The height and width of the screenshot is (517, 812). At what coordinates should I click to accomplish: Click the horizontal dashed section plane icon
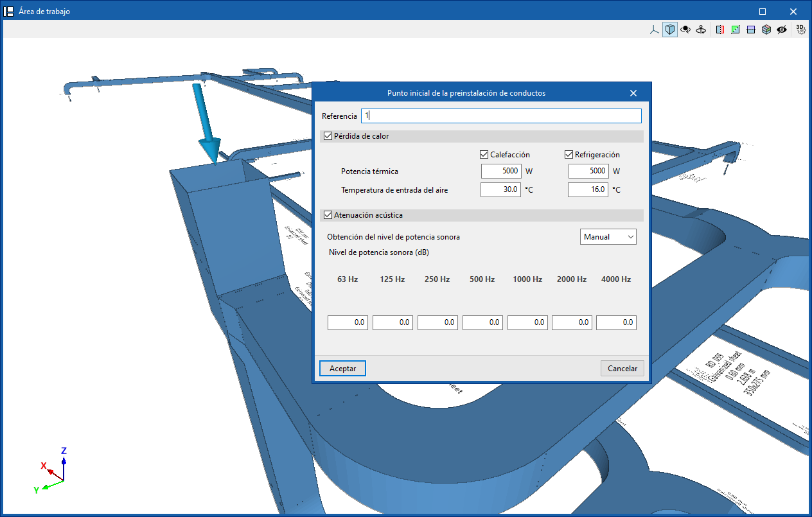pyautogui.click(x=751, y=30)
